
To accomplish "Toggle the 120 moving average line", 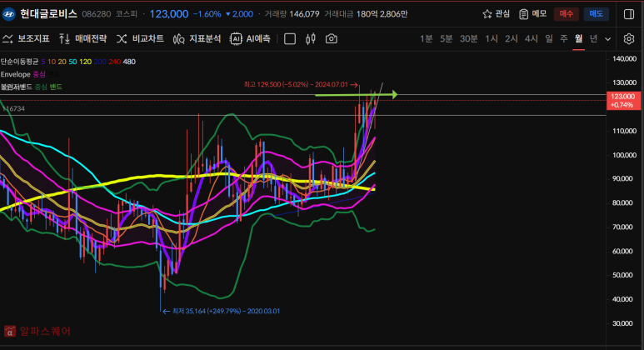I will coord(86,62).
